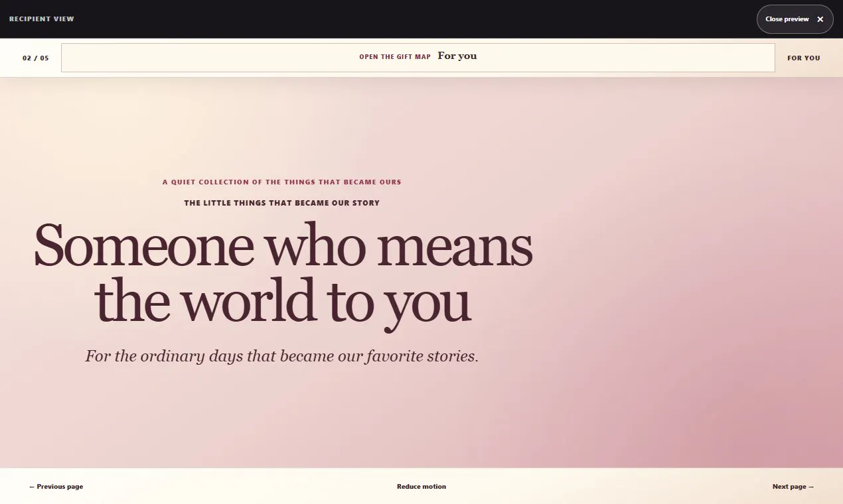
Task: Click the 02 / 05 page counter
Action: pos(36,58)
